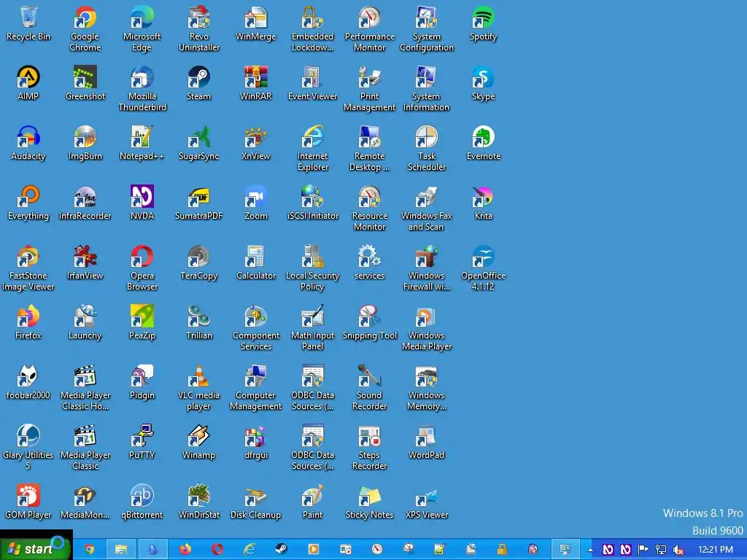This screenshot has width=747, height=560.
Task: Click the Greenshot shortcut
Action: pos(85,83)
